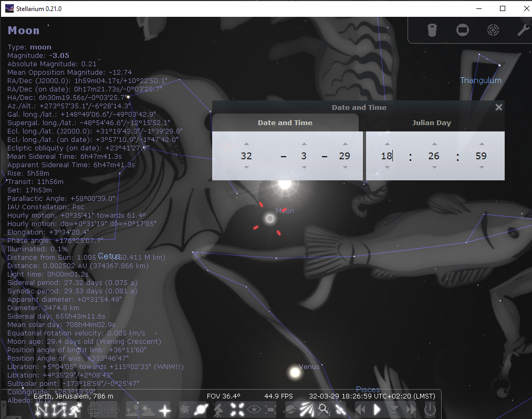532x419 pixels.
Task: Center view on selected object
Action: [237, 410]
